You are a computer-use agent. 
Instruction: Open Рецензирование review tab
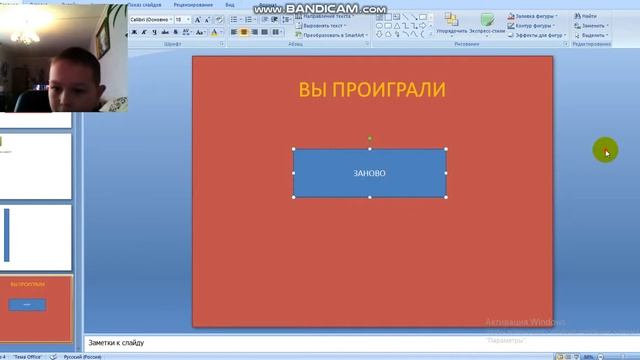pyautogui.click(x=193, y=5)
